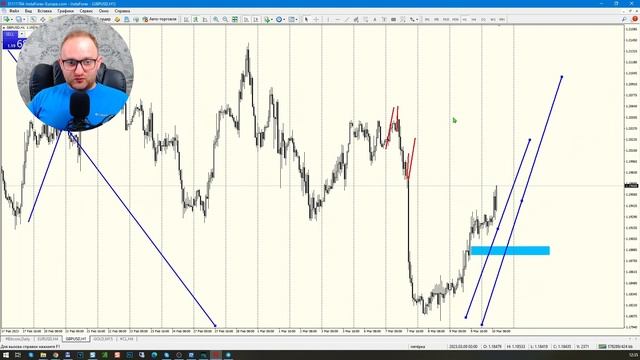Draw a horizontal line tool
640x360 pixels.
pos(338,19)
